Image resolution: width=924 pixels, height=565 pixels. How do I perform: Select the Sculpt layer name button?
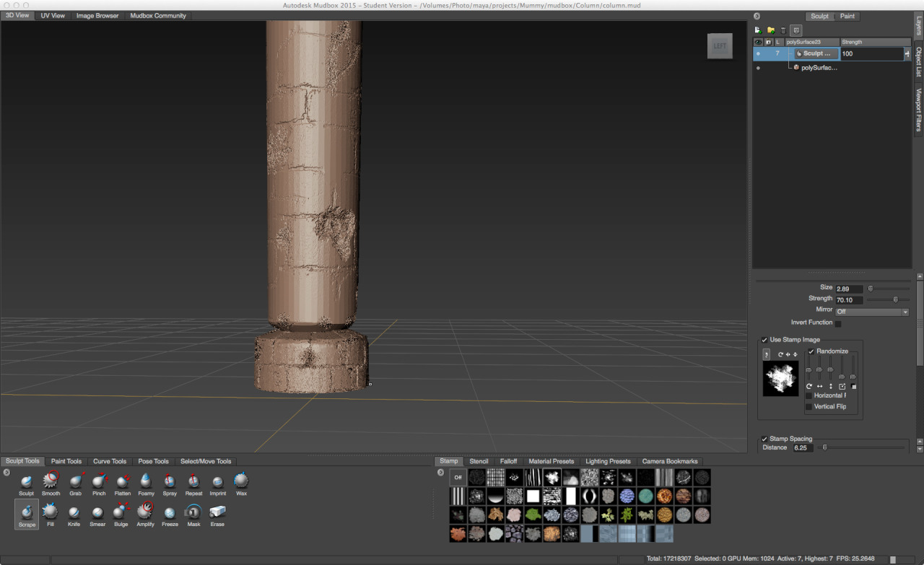(x=817, y=53)
